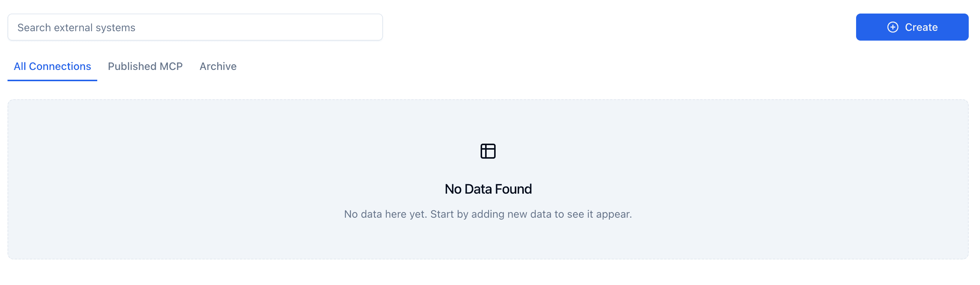Select the grid layout icon above No Data Found

click(488, 150)
